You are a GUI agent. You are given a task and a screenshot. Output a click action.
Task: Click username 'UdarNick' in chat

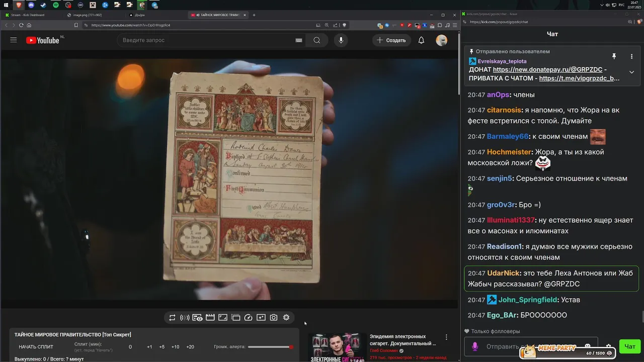click(504, 273)
